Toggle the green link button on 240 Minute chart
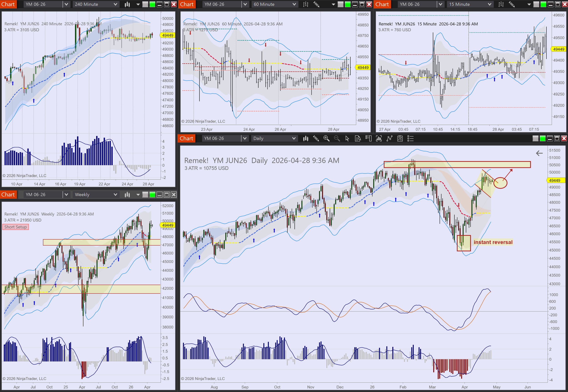 (x=152, y=4)
